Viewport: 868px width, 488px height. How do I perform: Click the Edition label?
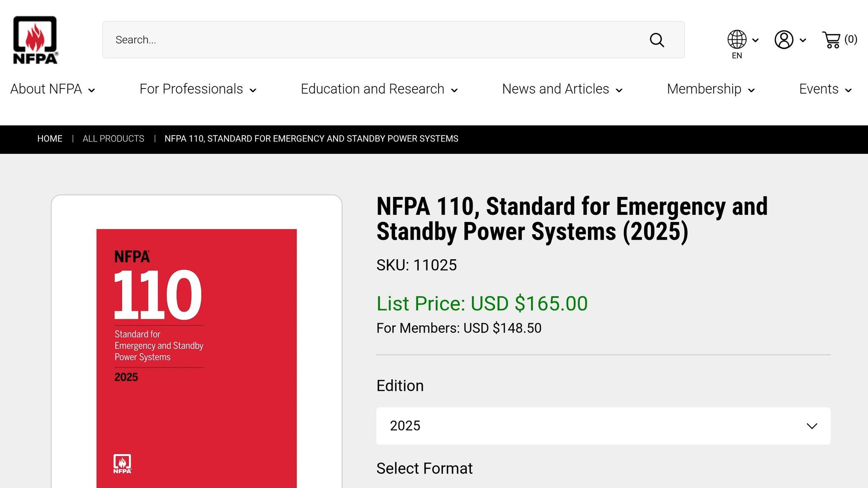click(x=400, y=386)
